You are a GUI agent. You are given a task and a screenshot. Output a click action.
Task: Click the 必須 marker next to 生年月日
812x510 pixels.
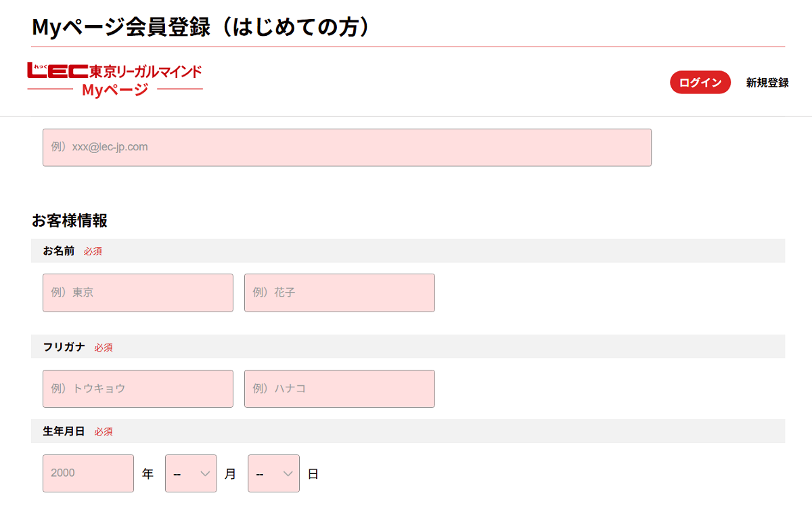(x=104, y=431)
